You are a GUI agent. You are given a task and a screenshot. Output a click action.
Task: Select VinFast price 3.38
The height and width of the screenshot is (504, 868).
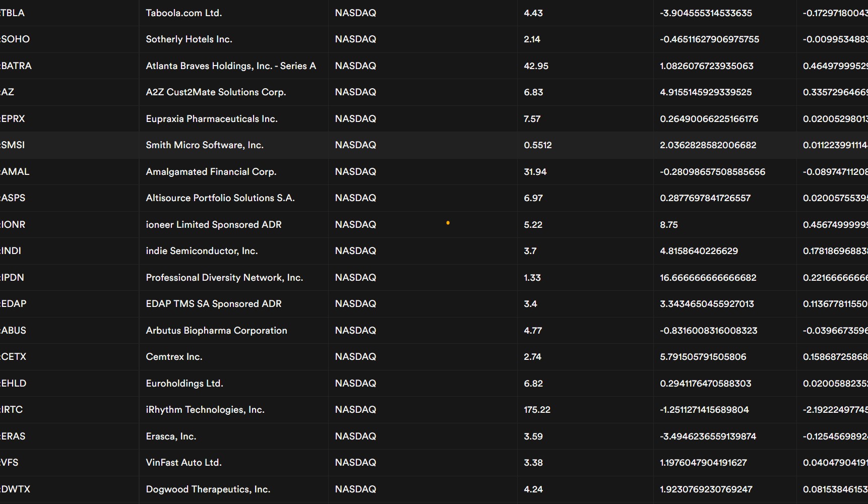pos(533,463)
